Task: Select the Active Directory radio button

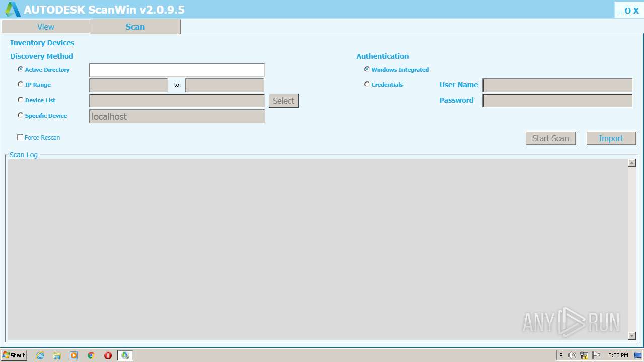Action: click(20, 69)
